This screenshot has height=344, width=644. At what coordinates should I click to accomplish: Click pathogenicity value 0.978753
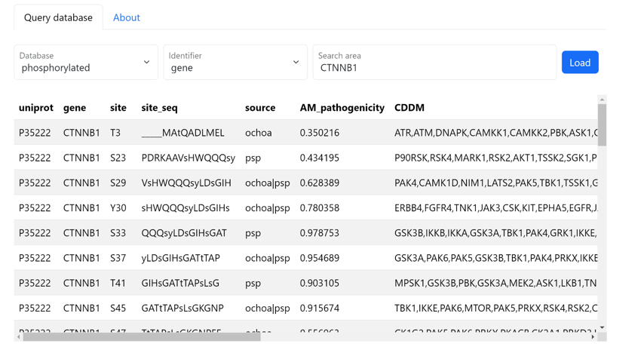tap(320, 233)
